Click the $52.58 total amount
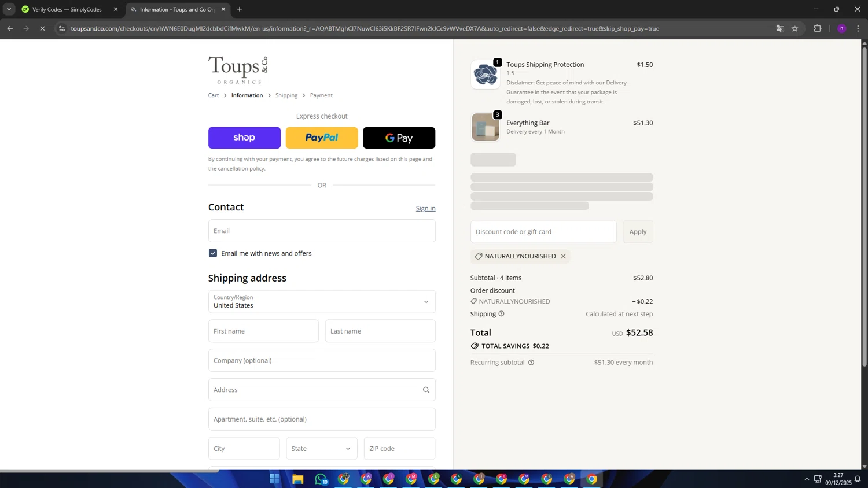The height and width of the screenshot is (488, 868). point(639,333)
